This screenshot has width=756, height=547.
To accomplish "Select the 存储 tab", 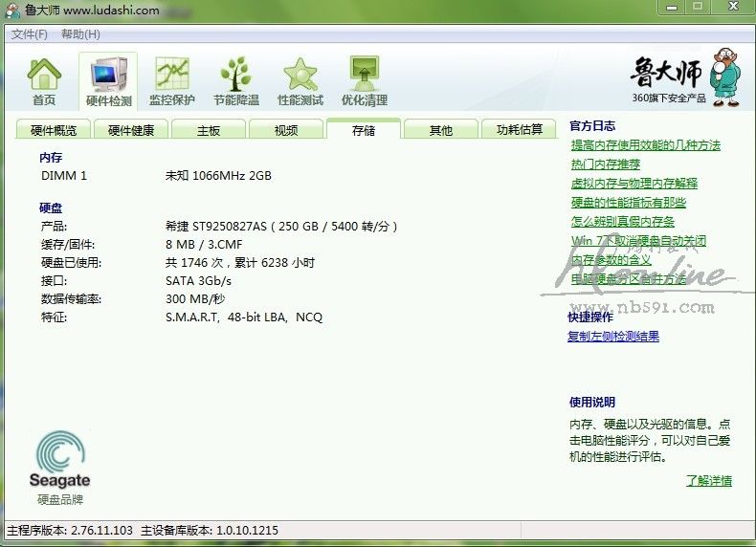I will click(x=364, y=130).
